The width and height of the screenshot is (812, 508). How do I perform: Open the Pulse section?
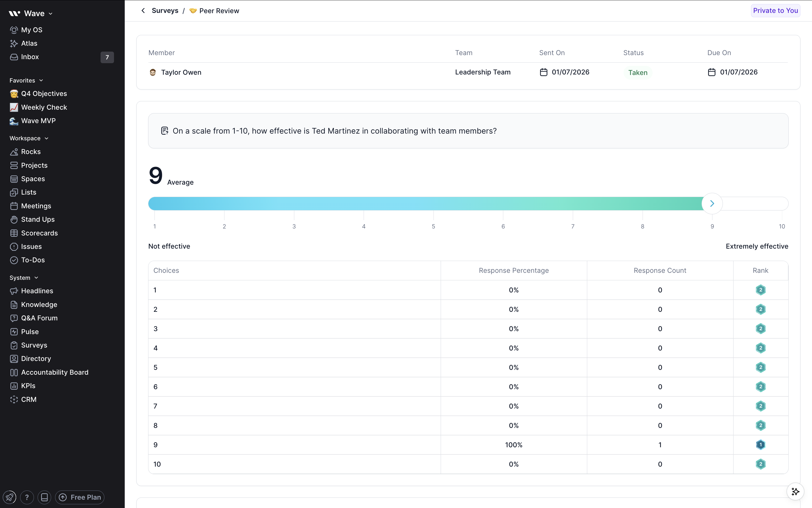(30, 332)
